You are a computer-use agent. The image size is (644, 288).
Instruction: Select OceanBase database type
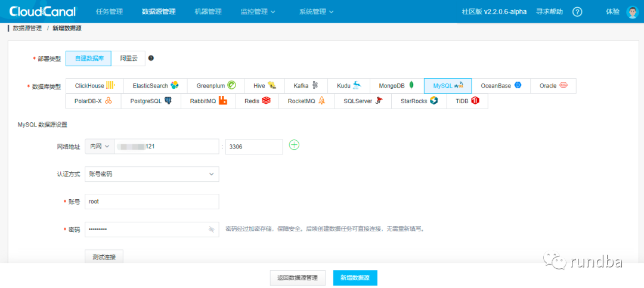501,86
